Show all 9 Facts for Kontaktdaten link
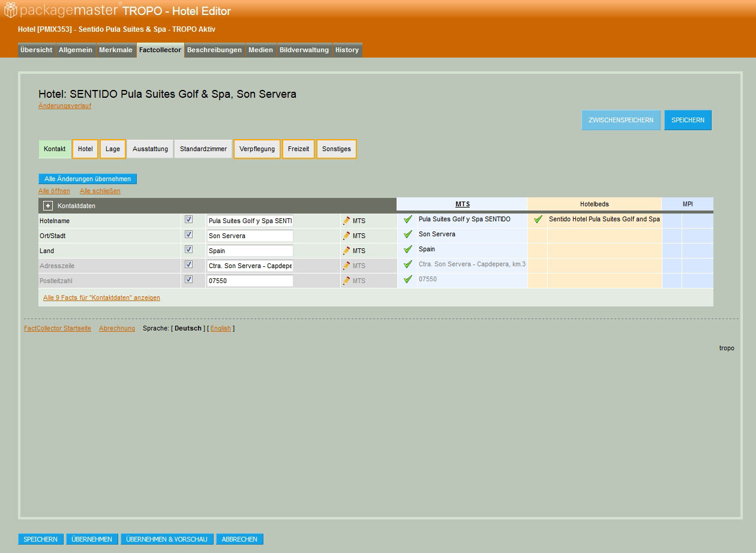Viewport: 756px width, 553px height. point(101,297)
